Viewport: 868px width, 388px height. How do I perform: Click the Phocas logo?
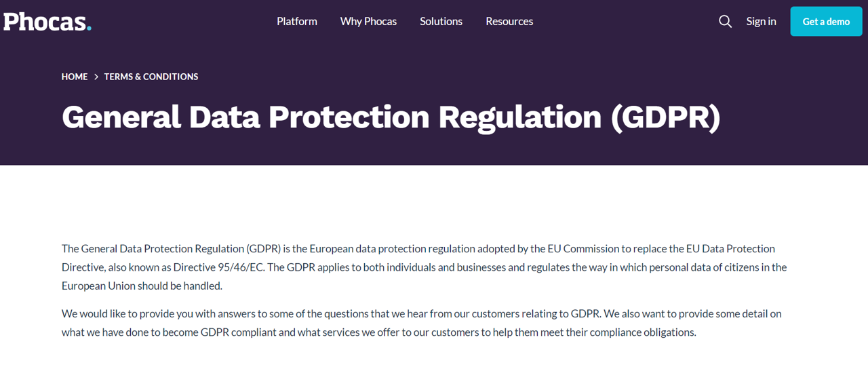pos(46,22)
